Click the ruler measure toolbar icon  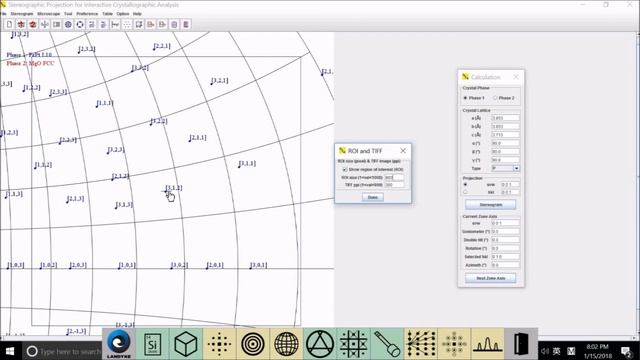pyautogui.click(x=115, y=24)
